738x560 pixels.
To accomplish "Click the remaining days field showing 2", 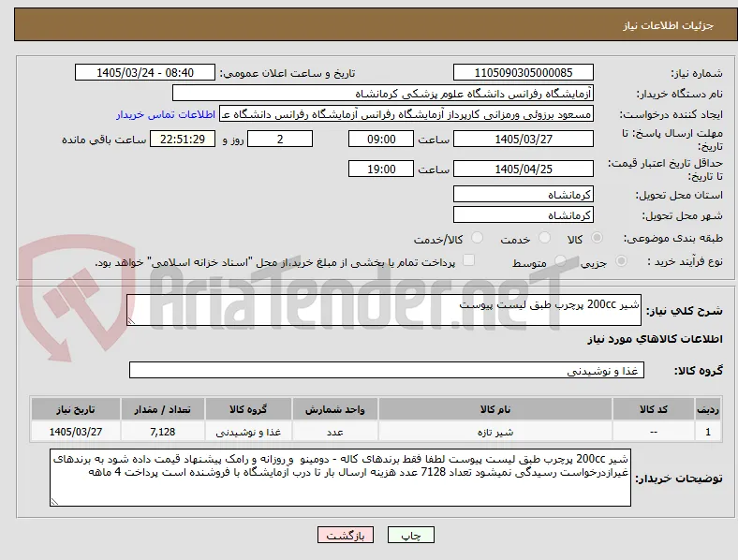I will click(x=280, y=139).
